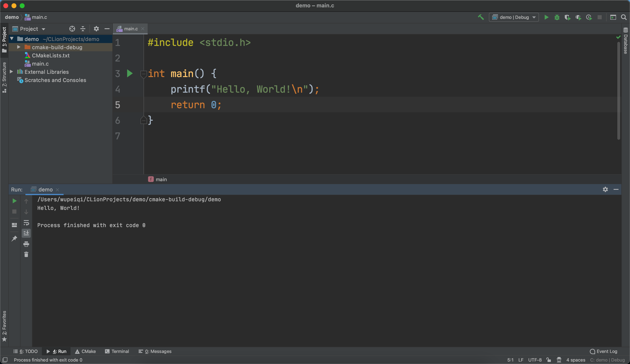
Task: Open the Database side panel
Action: click(625, 40)
